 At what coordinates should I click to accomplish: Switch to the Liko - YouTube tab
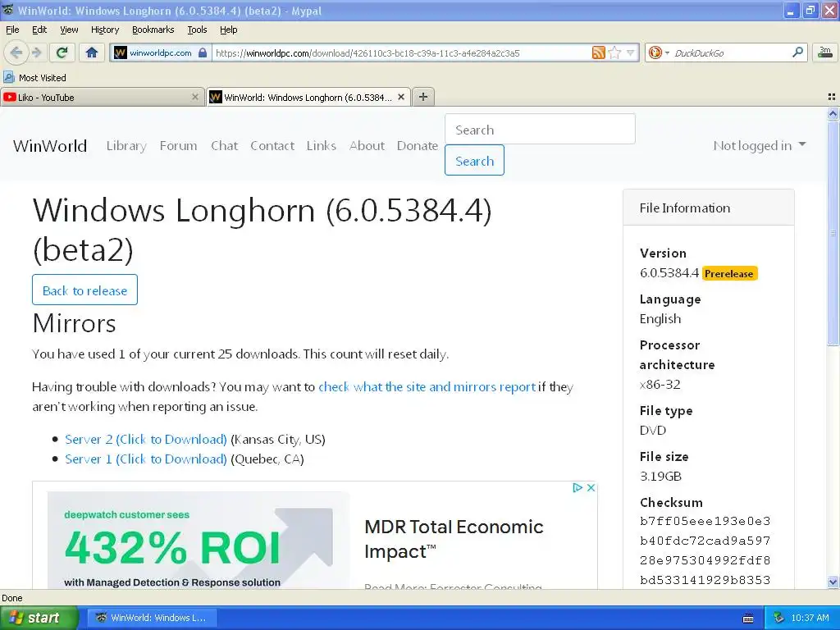[x=103, y=97]
